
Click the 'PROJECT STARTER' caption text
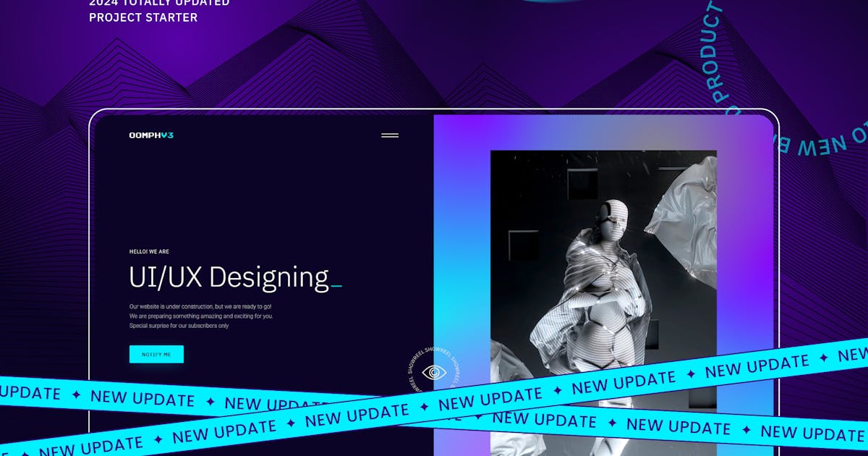pos(143,17)
